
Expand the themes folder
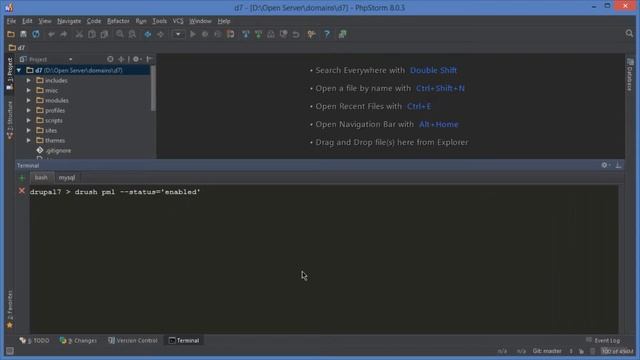coord(29,140)
